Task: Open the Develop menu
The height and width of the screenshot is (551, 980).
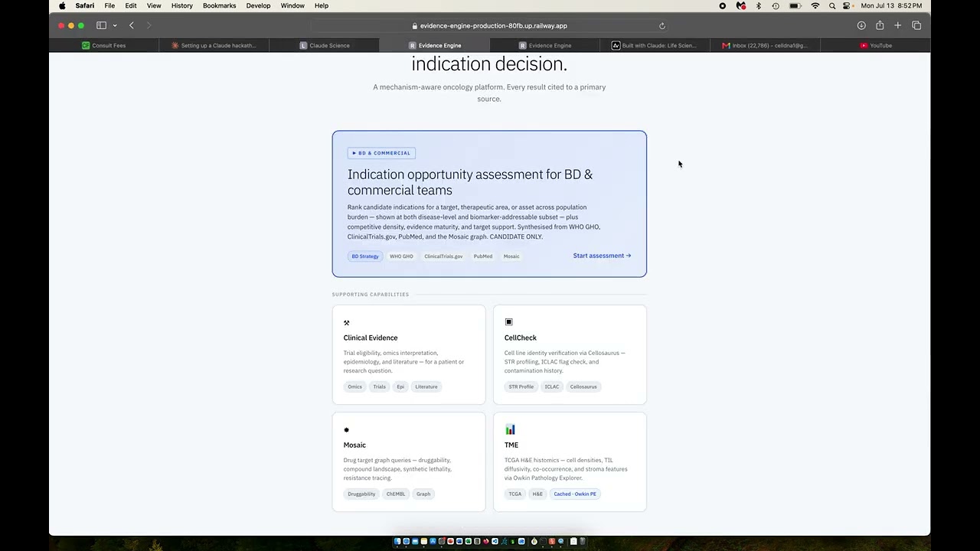Action: pos(258,6)
